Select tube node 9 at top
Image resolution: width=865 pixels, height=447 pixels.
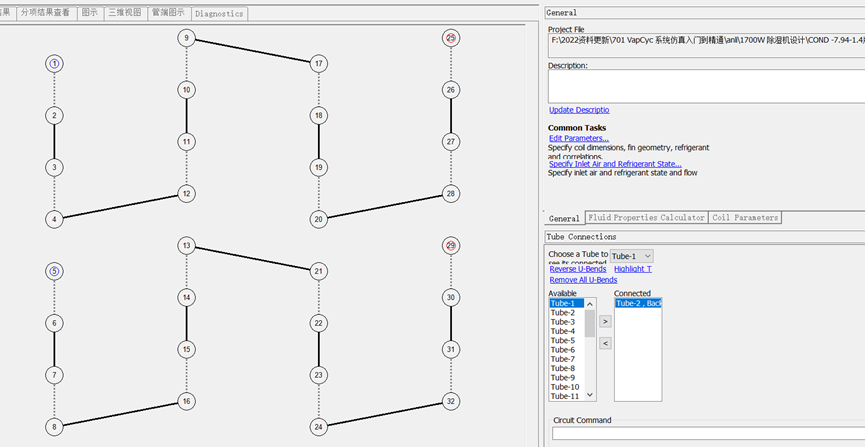click(x=186, y=38)
